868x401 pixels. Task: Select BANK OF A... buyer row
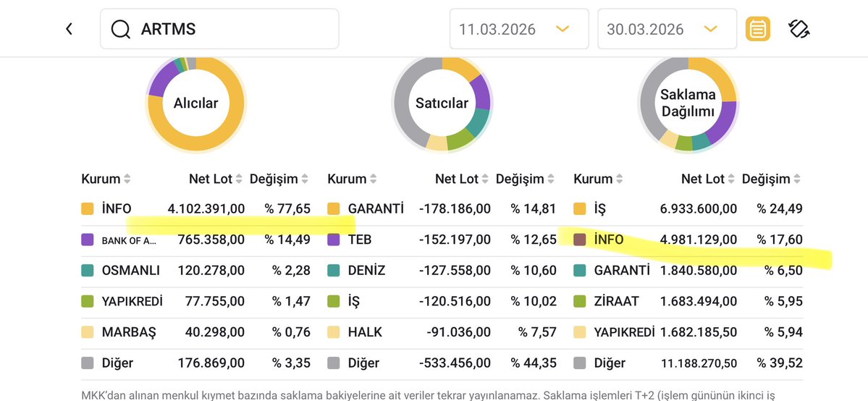point(196,240)
